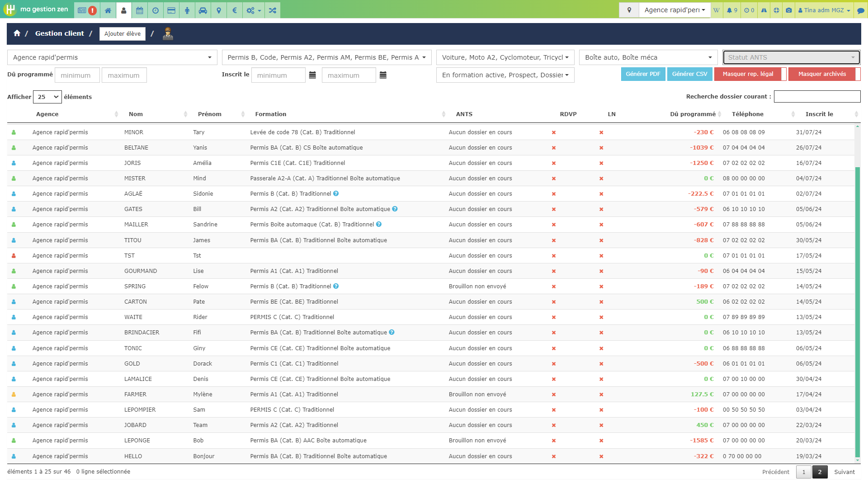
Task: Open the map pin icon in the left toolbar
Action: coord(219,10)
